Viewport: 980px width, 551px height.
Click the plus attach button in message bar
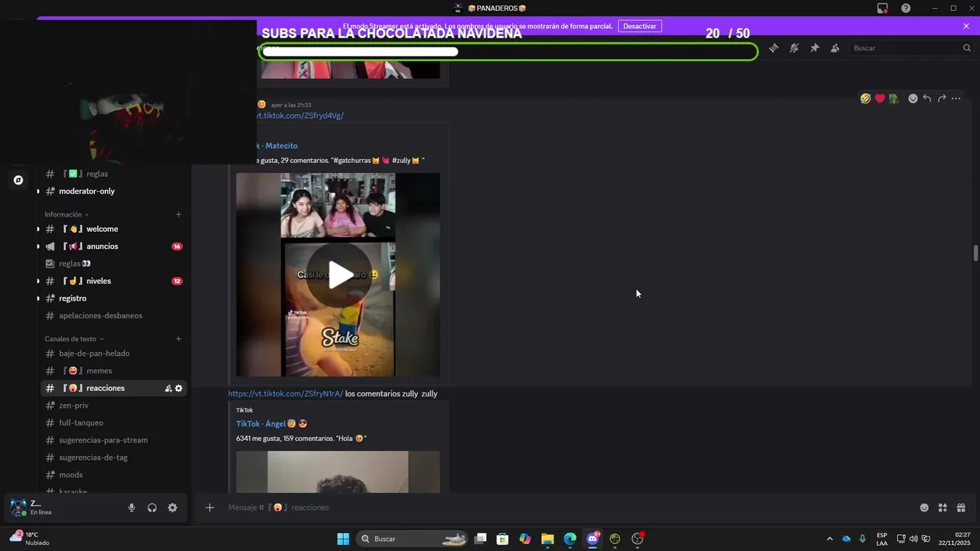tap(210, 507)
